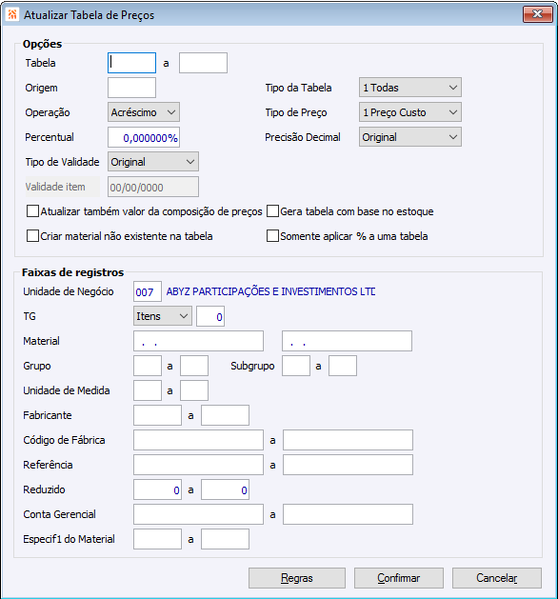Click the second Reduzido range field
Screen dimensions: 558x599
coord(225,490)
